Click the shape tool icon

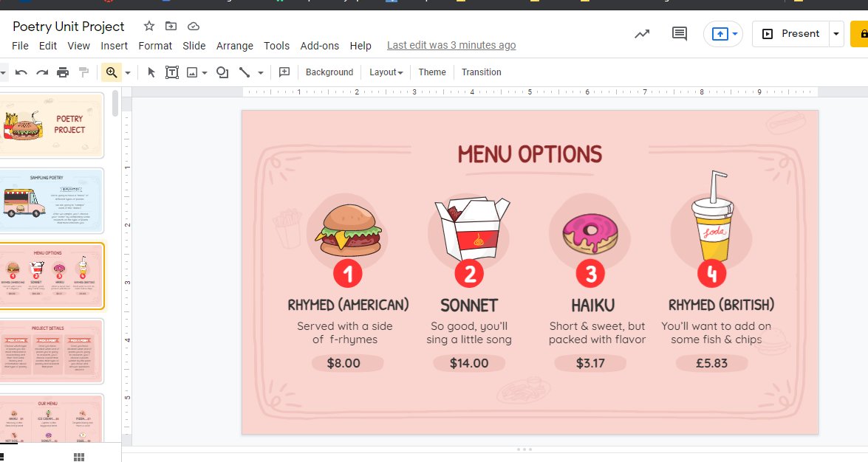coord(222,72)
